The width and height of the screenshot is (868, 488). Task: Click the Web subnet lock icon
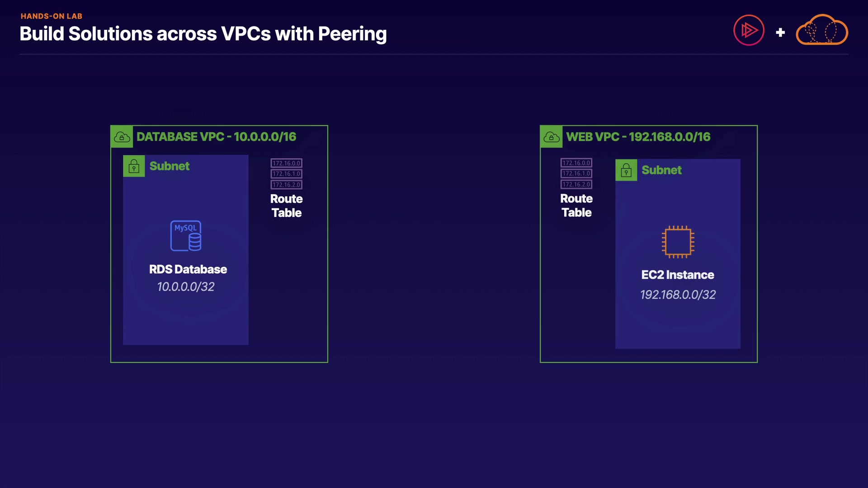[x=626, y=170]
